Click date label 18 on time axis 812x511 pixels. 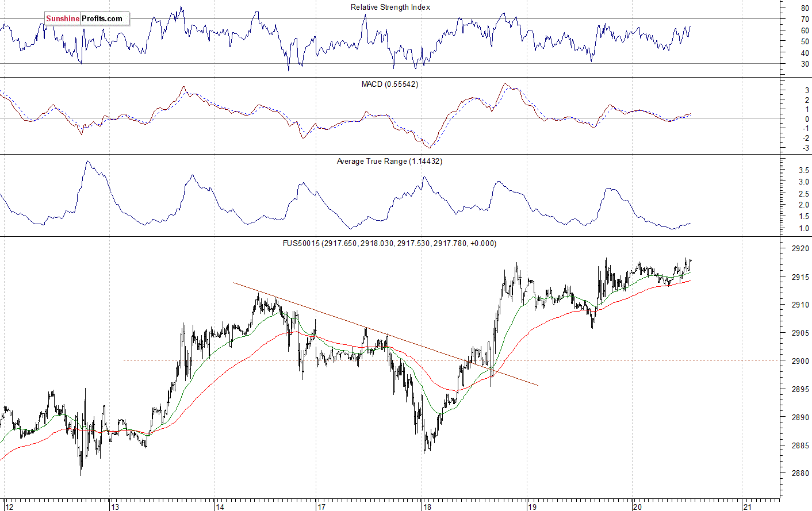click(x=427, y=506)
